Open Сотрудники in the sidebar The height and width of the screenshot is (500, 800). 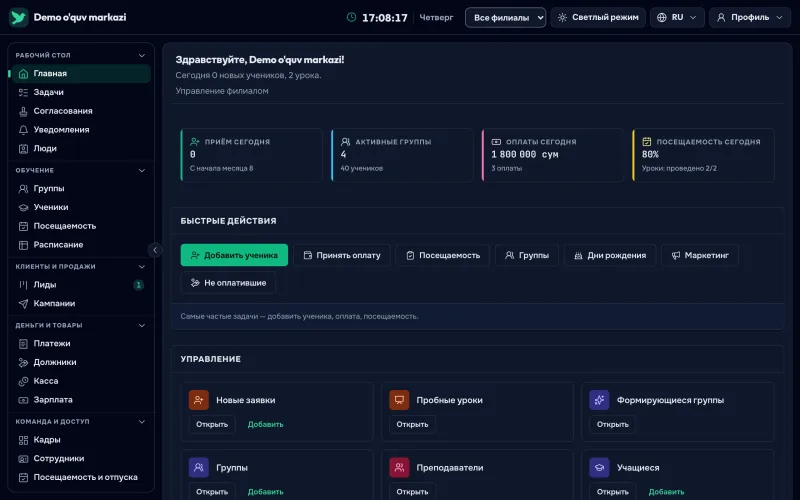tap(81, 459)
